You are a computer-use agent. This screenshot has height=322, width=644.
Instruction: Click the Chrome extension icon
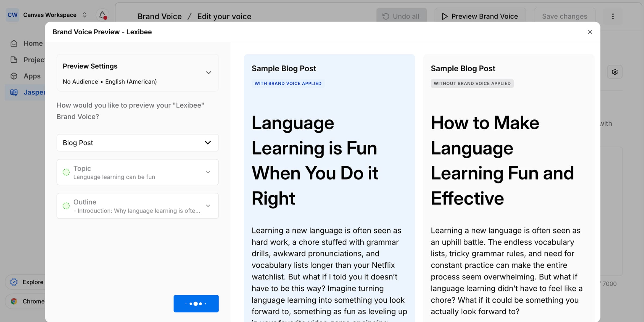(14, 301)
